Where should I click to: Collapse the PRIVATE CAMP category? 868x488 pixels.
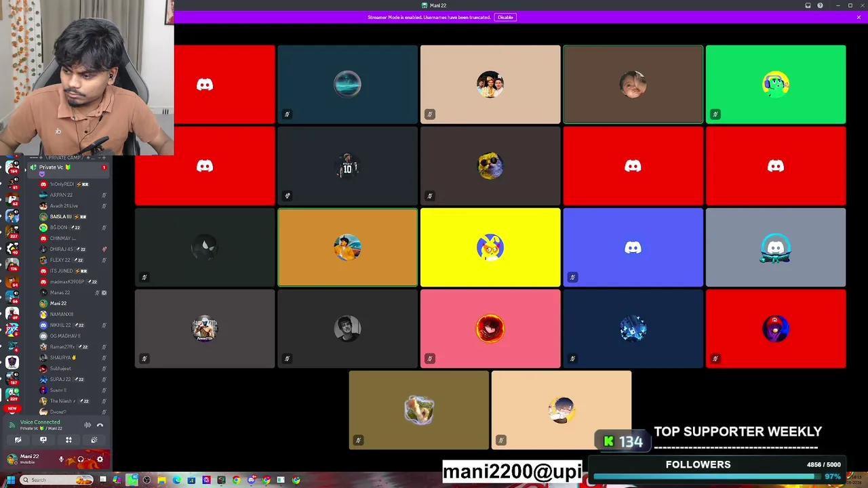64,158
